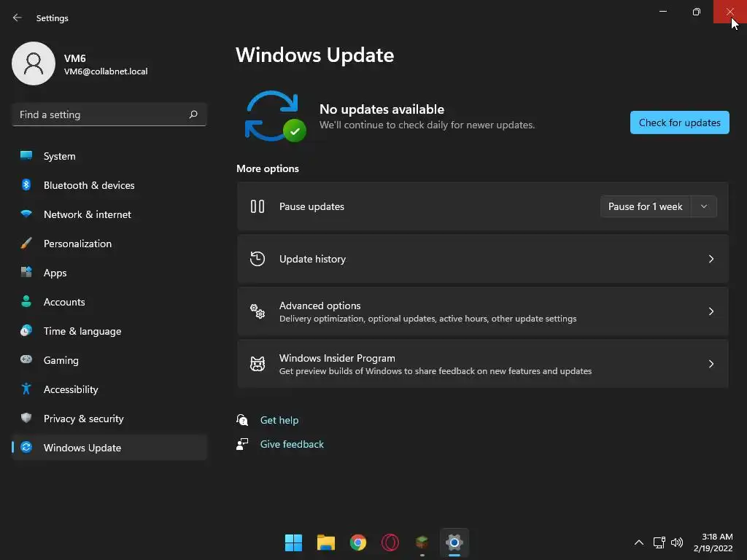The image size is (747, 560).
Task: Open Gaming settings
Action: click(109, 359)
